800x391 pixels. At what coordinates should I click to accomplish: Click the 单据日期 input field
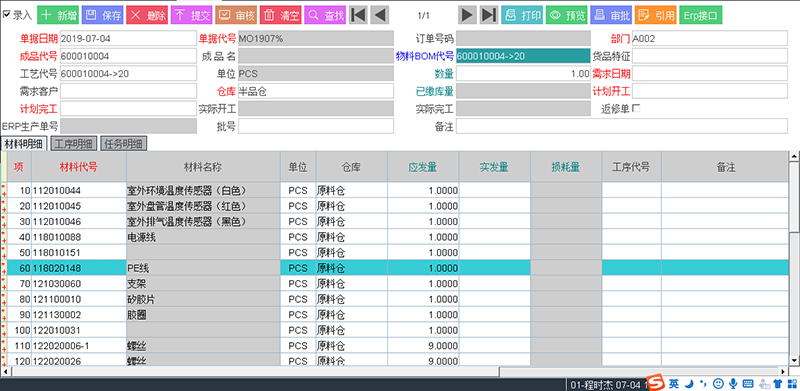coord(128,38)
